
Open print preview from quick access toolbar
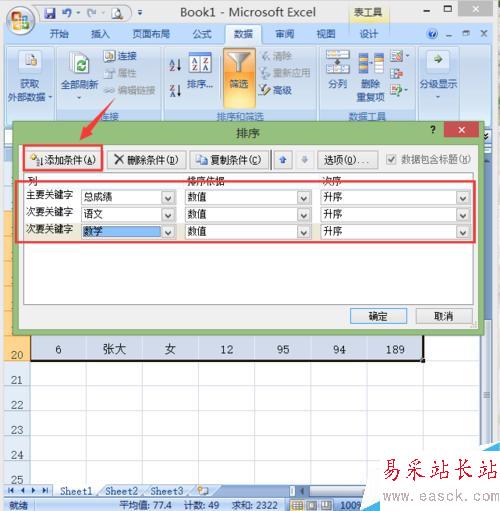coord(117,13)
